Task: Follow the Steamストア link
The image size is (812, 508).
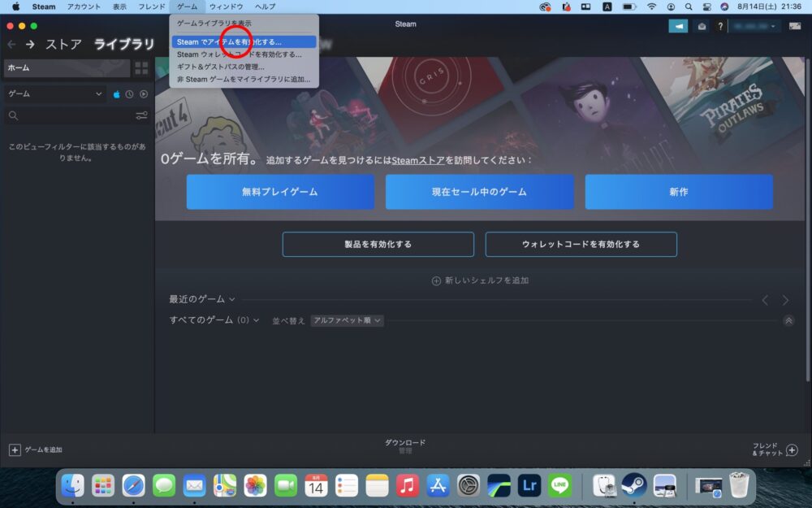Action: [418, 160]
